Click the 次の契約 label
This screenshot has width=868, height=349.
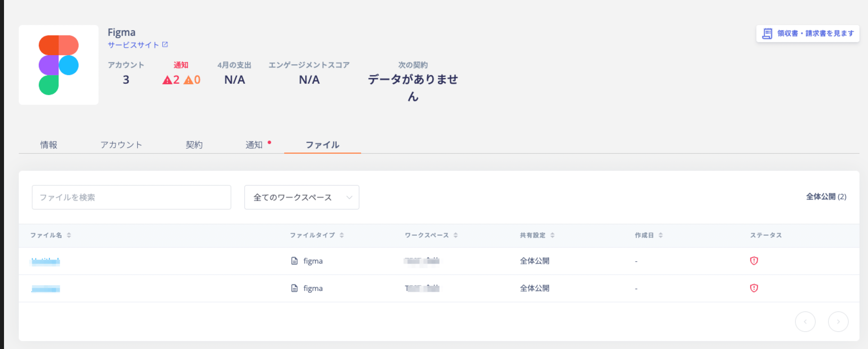click(413, 65)
